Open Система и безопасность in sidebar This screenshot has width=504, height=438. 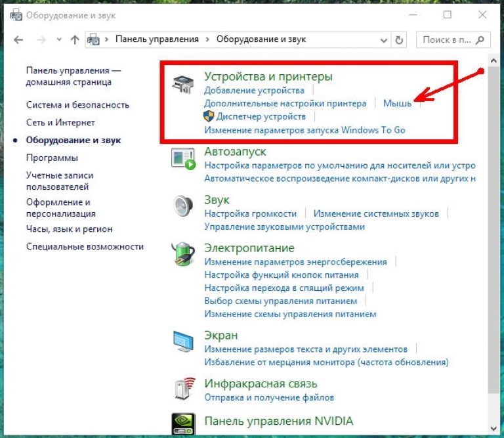pos(77,104)
